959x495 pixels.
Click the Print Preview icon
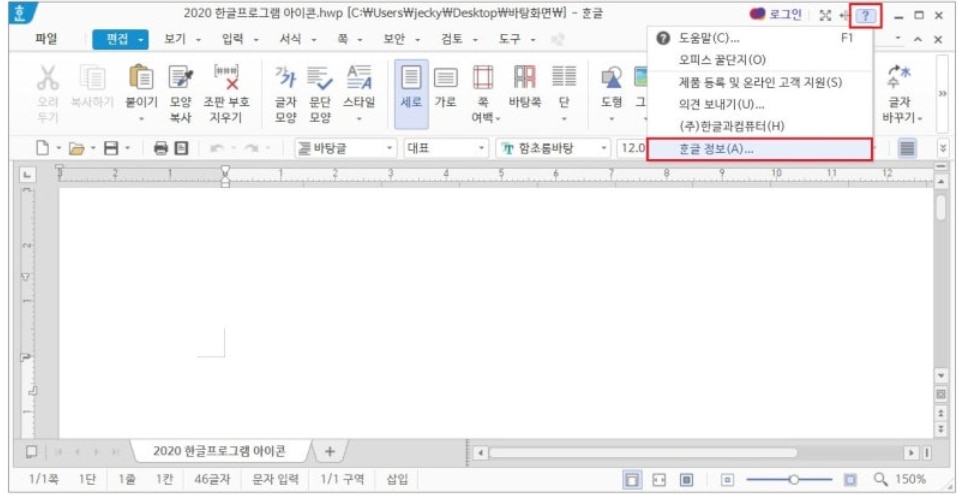tap(182, 148)
